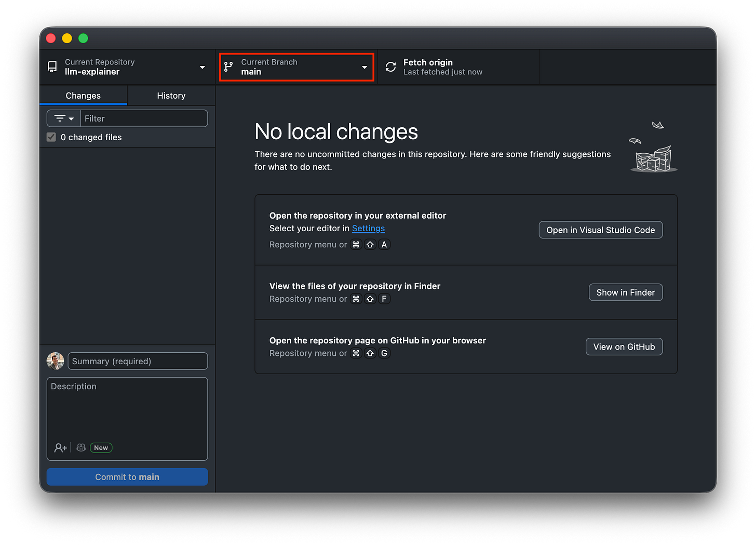Expand the filter options chevron
Viewport: 756px width, 545px height.
[x=72, y=118]
